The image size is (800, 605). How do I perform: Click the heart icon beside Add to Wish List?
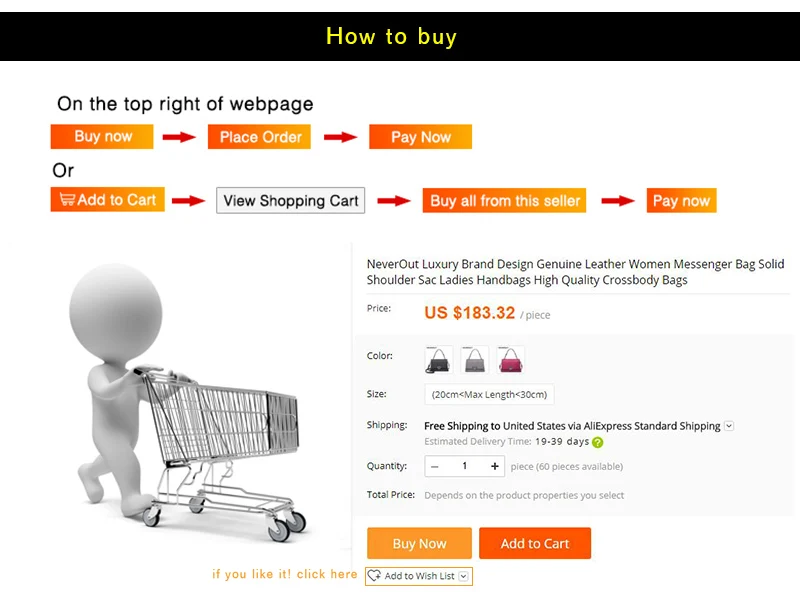pos(374,575)
